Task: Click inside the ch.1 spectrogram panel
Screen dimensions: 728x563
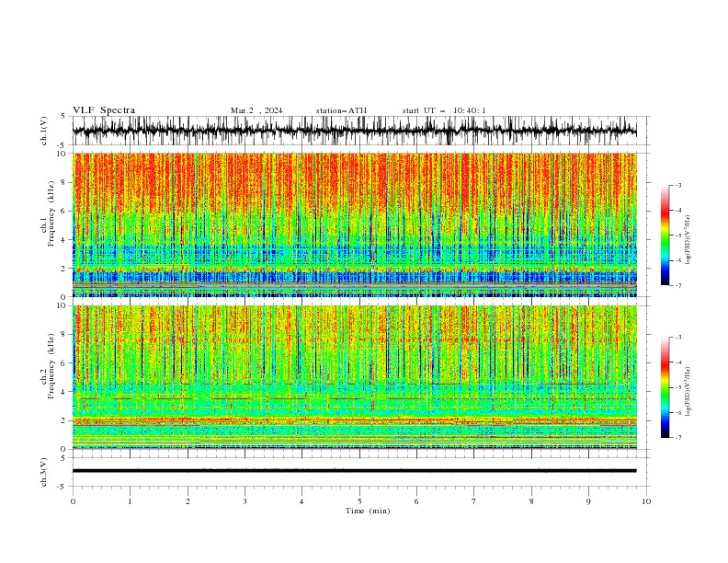Action: [x=354, y=224]
